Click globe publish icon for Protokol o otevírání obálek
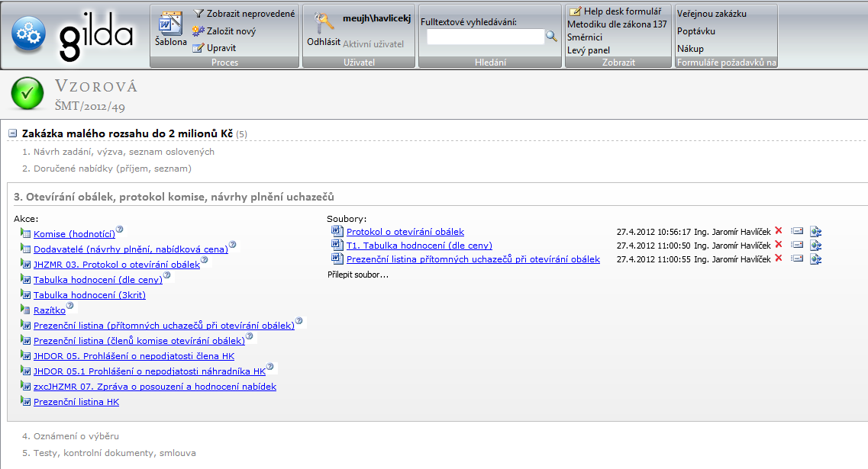Viewport: 868px width, 469px height. 815,232
